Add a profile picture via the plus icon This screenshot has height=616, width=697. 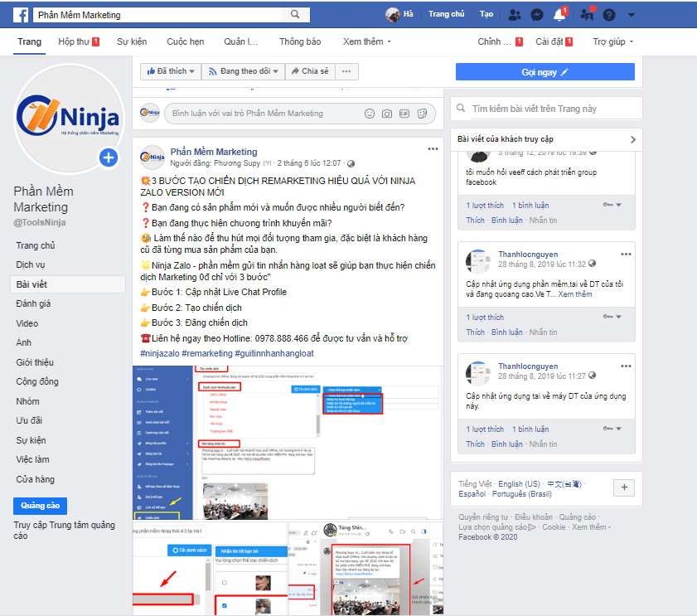[109, 158]
